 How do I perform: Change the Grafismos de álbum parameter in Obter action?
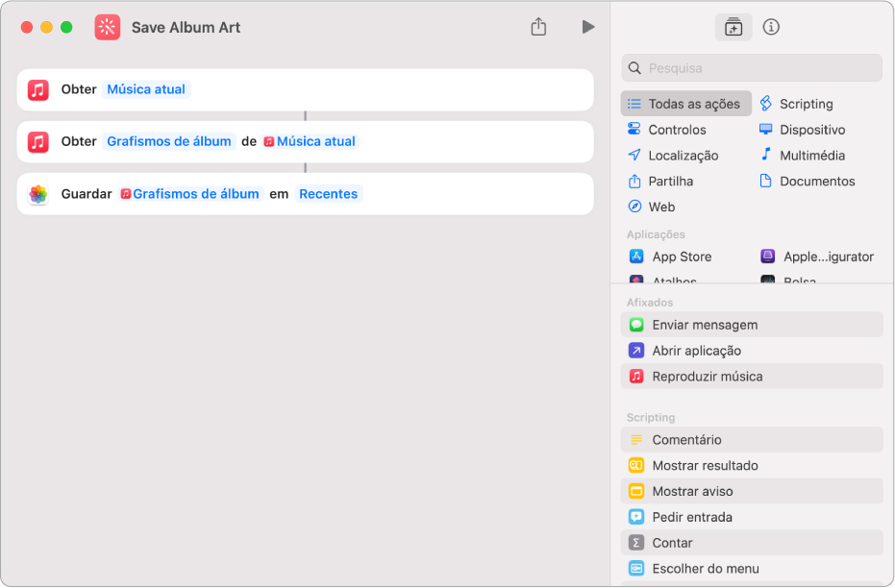pos(169,141)
